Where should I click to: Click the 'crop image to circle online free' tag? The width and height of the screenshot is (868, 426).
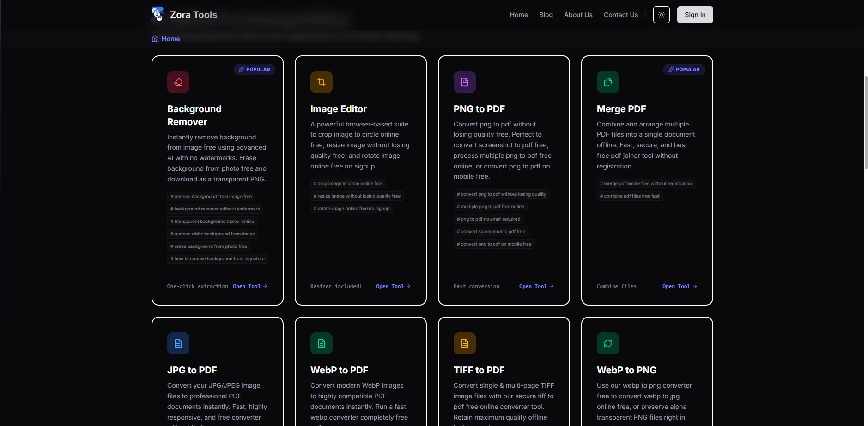click(x=348, y=183)
